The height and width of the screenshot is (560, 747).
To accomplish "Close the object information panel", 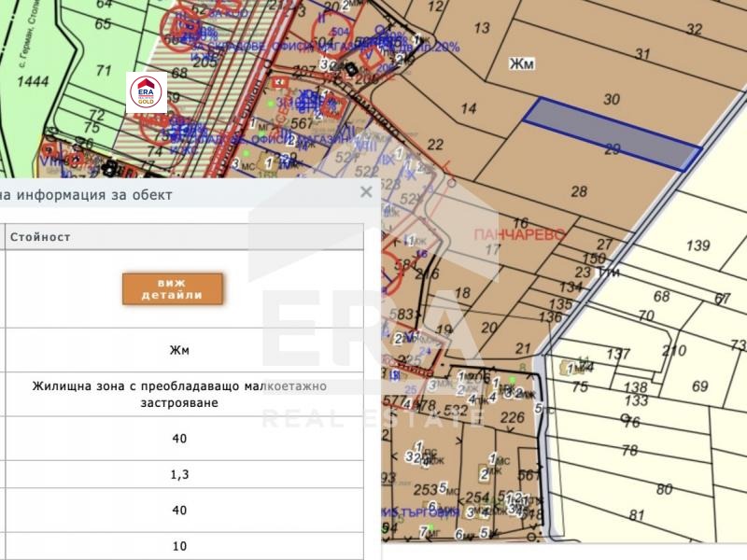I will pos(366,192).
